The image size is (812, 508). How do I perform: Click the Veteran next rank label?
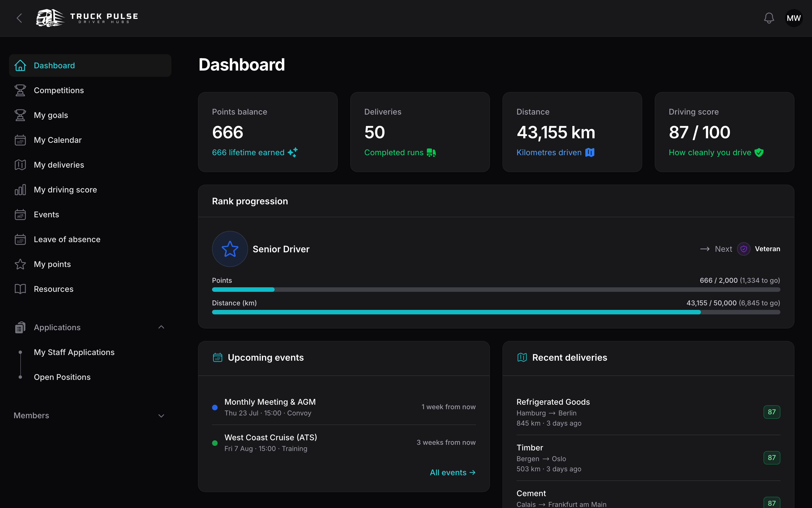point(767,249)
